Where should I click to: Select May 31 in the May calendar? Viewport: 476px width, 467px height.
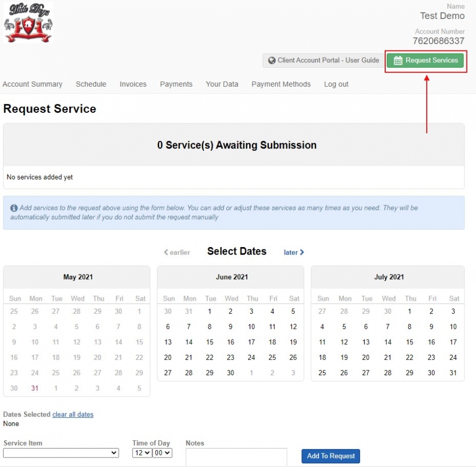(35, 388)
